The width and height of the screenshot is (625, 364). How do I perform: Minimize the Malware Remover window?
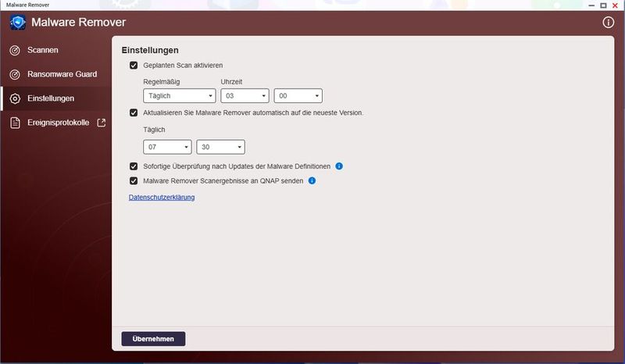click(x=591, y=5)
